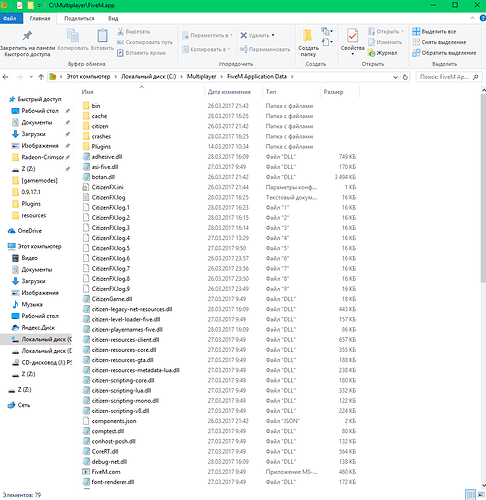Open the Вид (View) ribbon tab
The height and width of the screenshot is (500, 486).
[113, 18]
